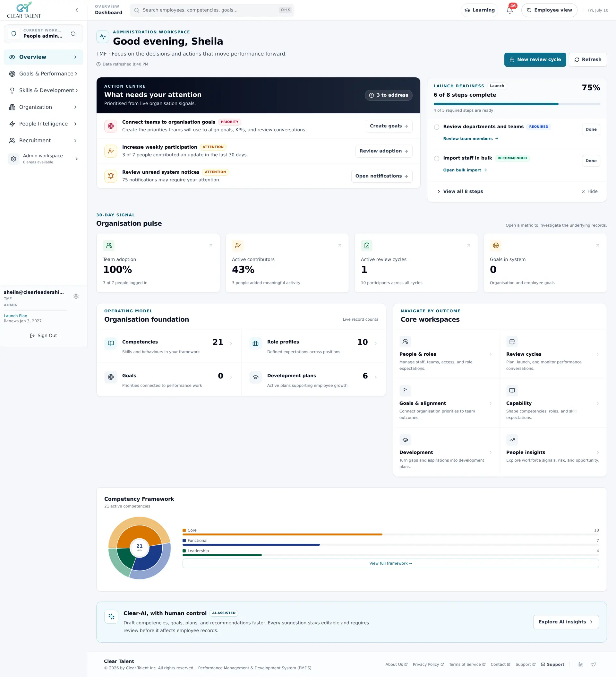Click the target icon for Connect teams
The height and width of the screenshot is (677, 616).
(x=111, y=126)
